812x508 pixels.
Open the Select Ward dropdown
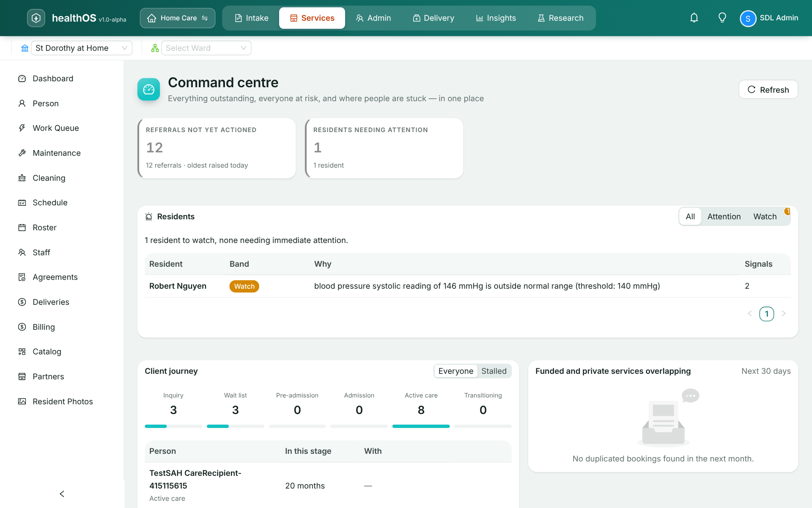click(206, 48)
